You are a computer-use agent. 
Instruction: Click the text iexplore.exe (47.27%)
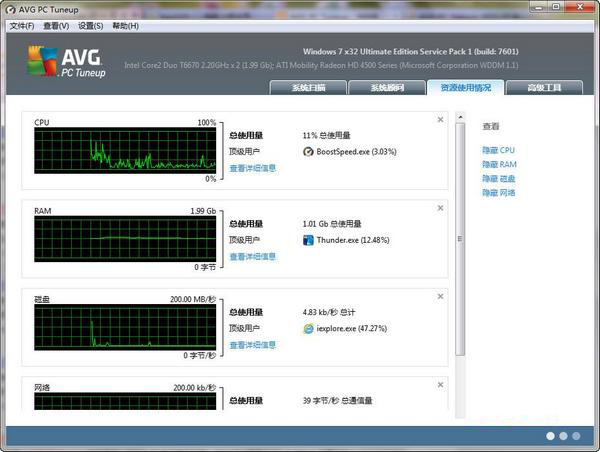click(x=352, y=328)
